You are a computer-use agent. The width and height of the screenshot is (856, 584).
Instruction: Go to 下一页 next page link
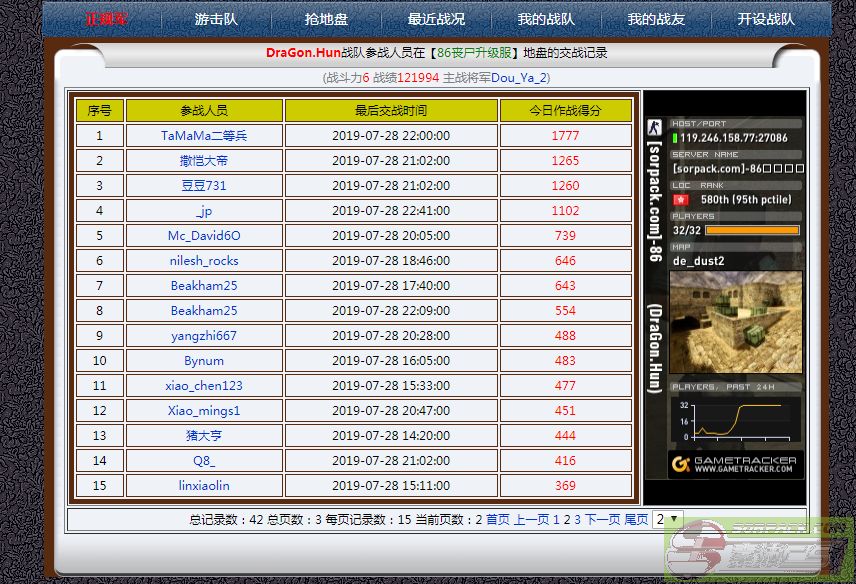[x=603, y=520]
